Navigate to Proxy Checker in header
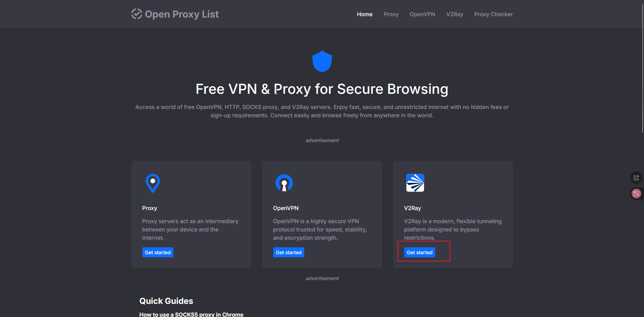The height and width of the screenshot is (317, 644). (493, 14)
